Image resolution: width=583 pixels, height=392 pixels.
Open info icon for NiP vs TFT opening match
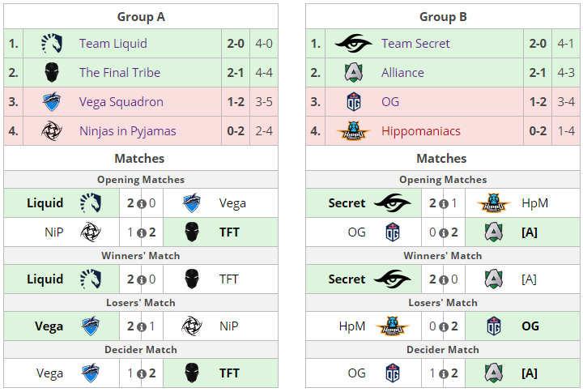141,233
